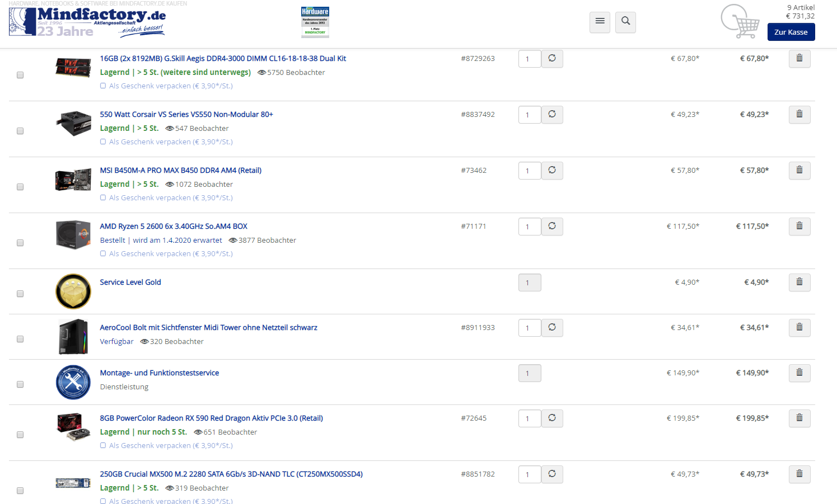Image resolution: width=837 pixels, height=504 pixels.
Task: Open AeroCool Bolt Midi Tower product link
Action: tap(208, 327)
